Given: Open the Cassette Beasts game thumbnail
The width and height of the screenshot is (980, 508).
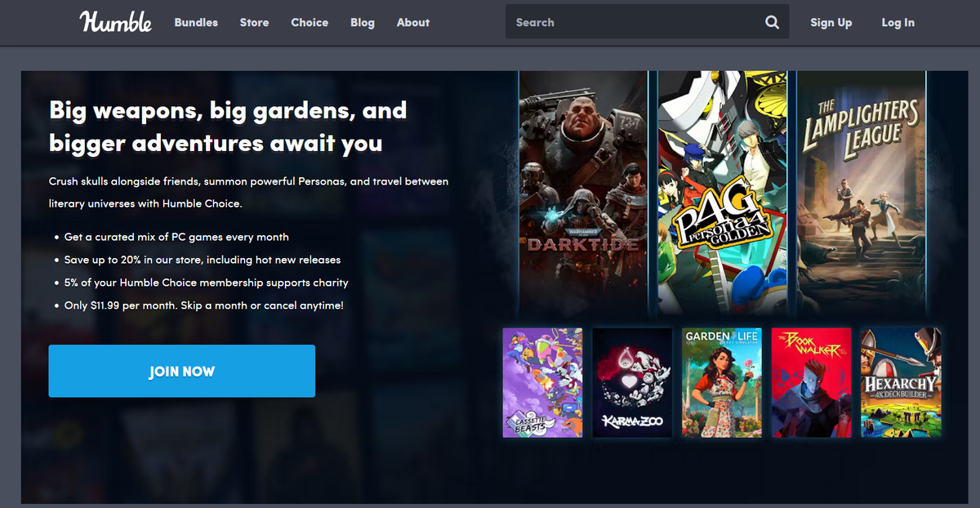Looking at the screenshot, I should point(542,382).
